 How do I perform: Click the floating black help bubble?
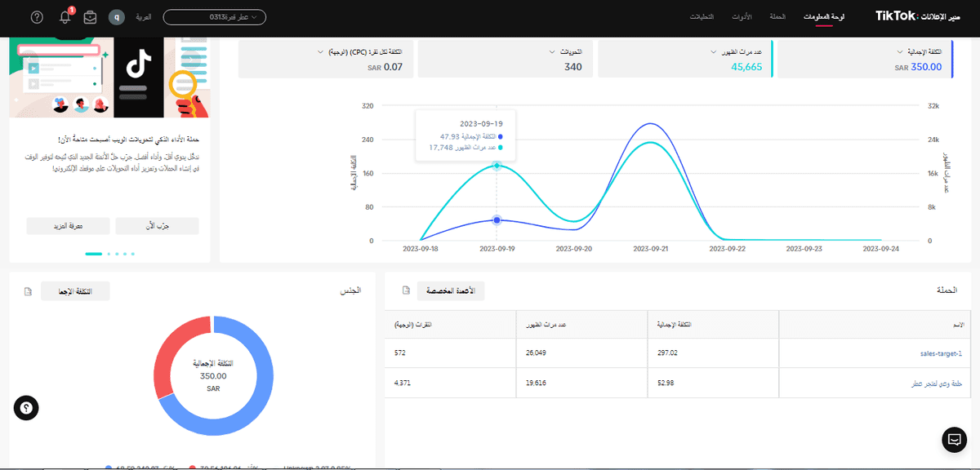point(27,409)
